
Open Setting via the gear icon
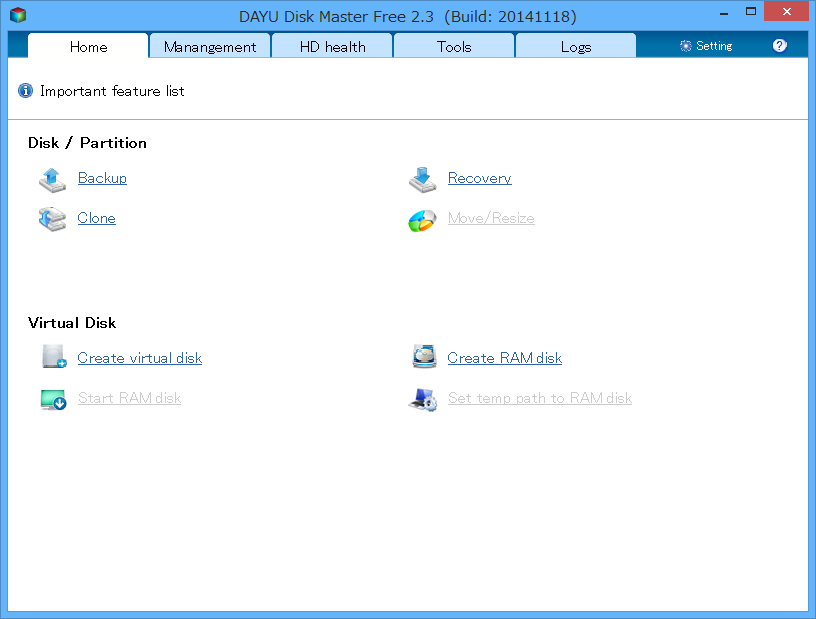pyautogui.click(x=705, y=45)
